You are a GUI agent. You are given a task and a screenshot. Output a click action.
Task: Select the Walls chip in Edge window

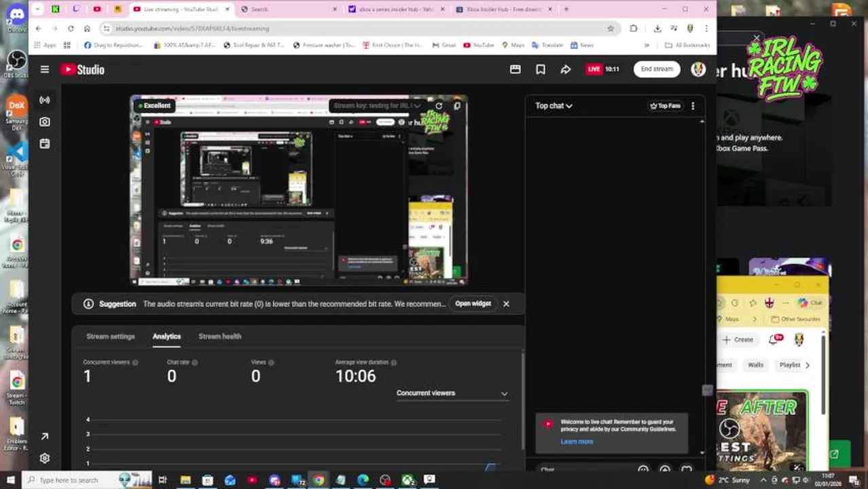[756, 365]
